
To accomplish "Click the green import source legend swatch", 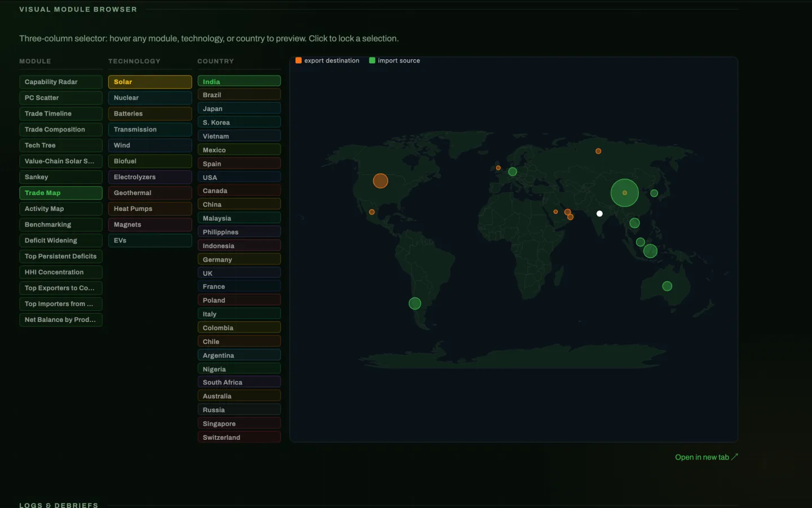I will point(372,60).
